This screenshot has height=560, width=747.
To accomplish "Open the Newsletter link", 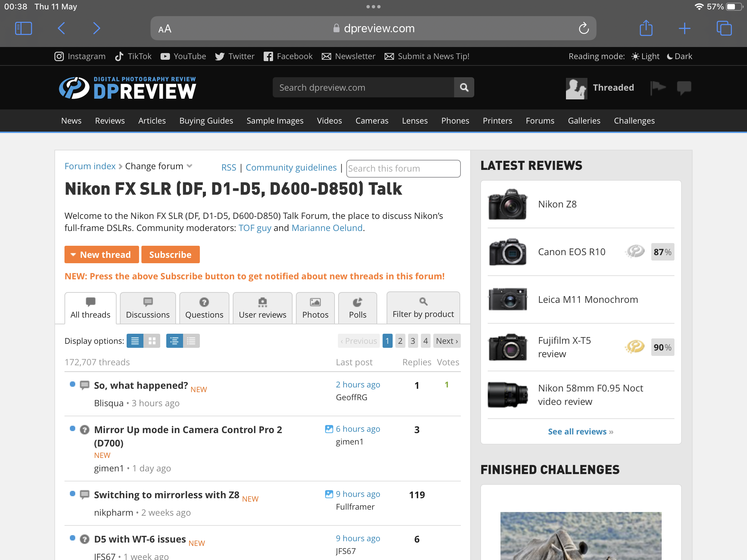I will 349,56.
